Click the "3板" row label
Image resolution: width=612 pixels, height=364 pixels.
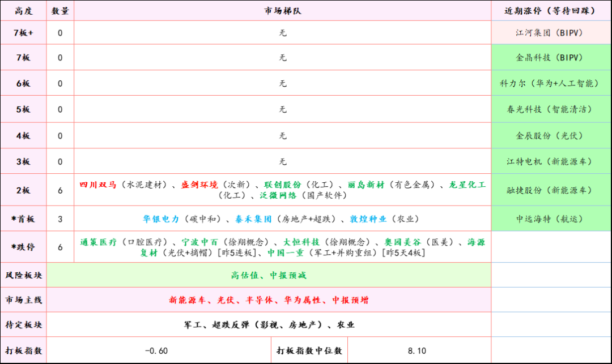click(23, 162)
